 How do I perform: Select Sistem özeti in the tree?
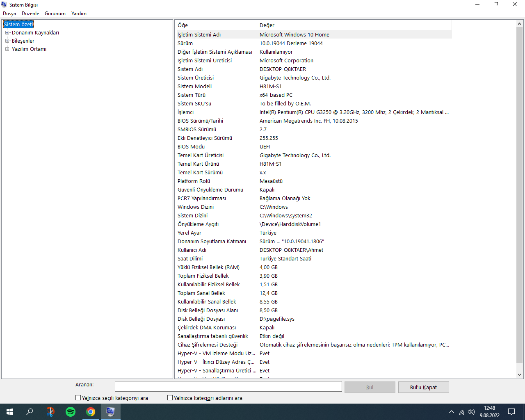tap(19, 25)
